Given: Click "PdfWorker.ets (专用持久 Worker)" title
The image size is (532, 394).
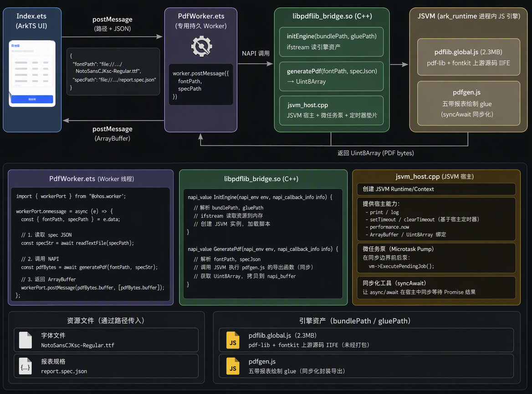Looking at the screenshot, I should tap(201, 21).
